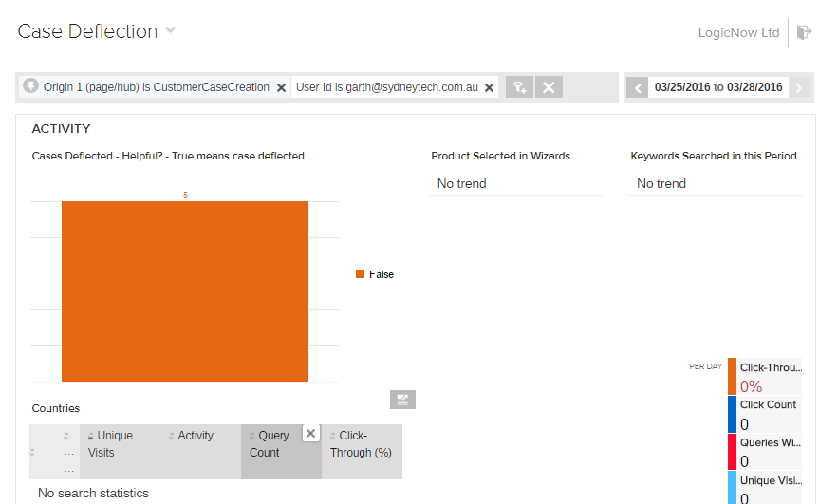Image resolution: width=819 pixels, height=504 pixels.
Task: Click the Keywords Searched in this Period heading
Action: click(714, 156)
